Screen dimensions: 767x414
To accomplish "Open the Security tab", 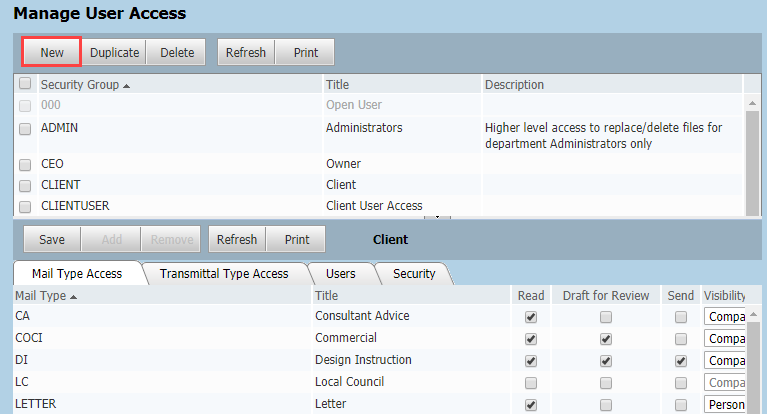I will [x=414, y=273].
